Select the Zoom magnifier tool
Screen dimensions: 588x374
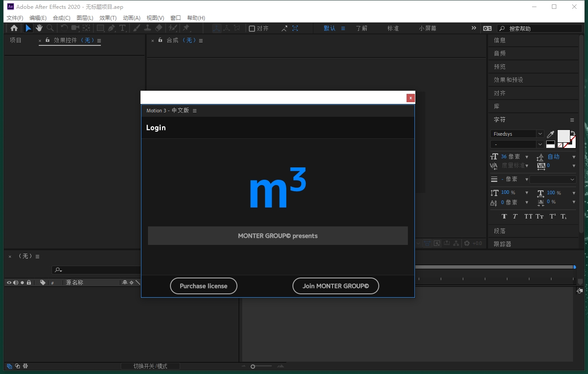50,28
